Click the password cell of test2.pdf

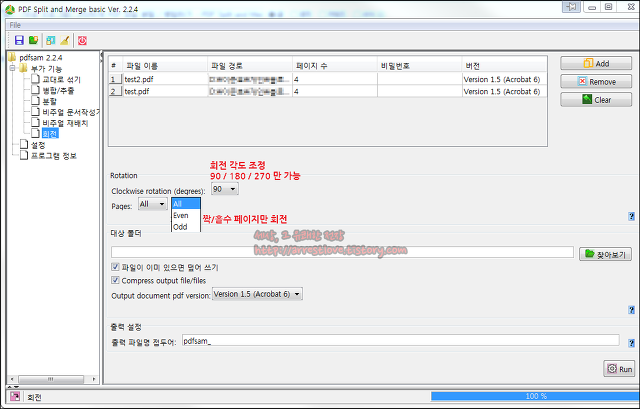click(419, 79)
